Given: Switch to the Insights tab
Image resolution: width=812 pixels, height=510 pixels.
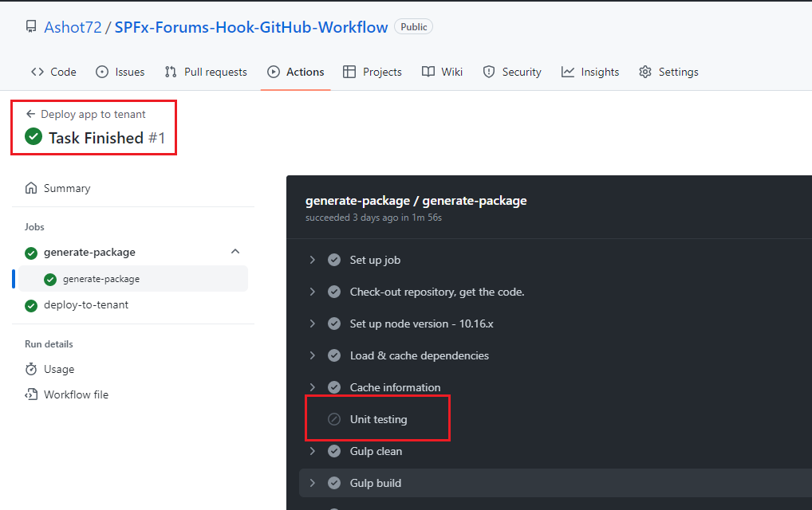Looking at the screenshot, I should (590, 72).
